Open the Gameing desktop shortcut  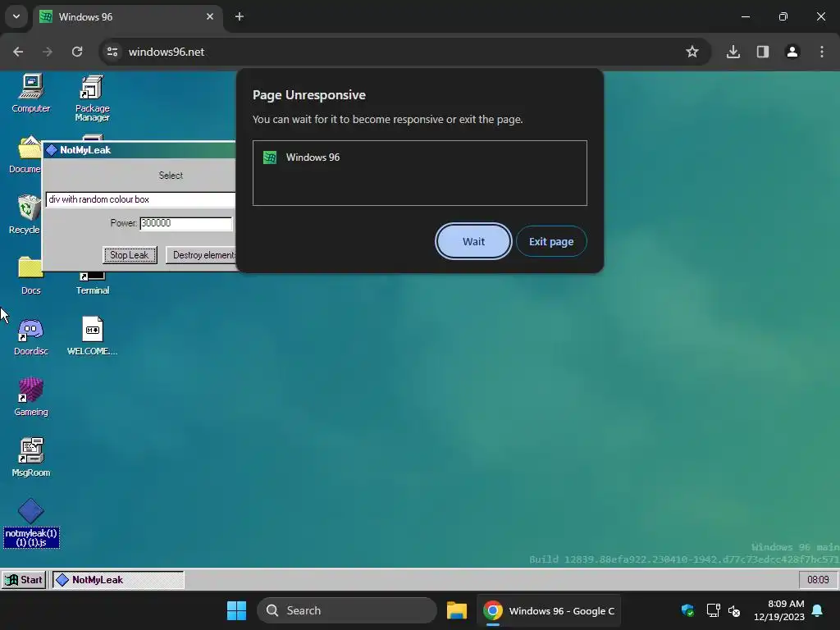pos(31,397)
